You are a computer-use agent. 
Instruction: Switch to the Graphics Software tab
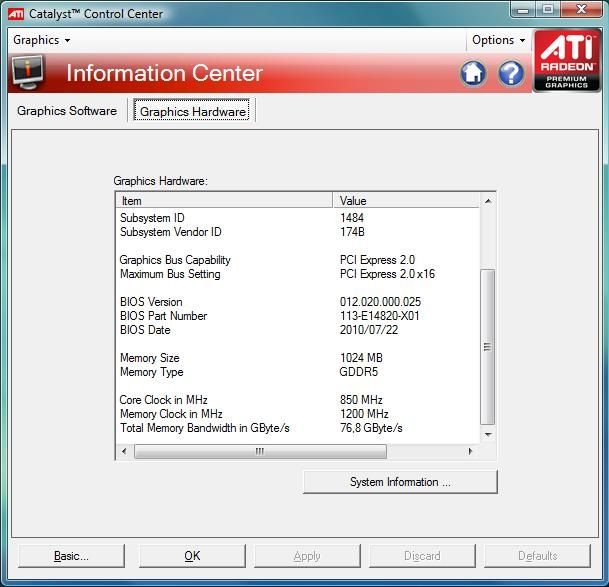(67, 111)
